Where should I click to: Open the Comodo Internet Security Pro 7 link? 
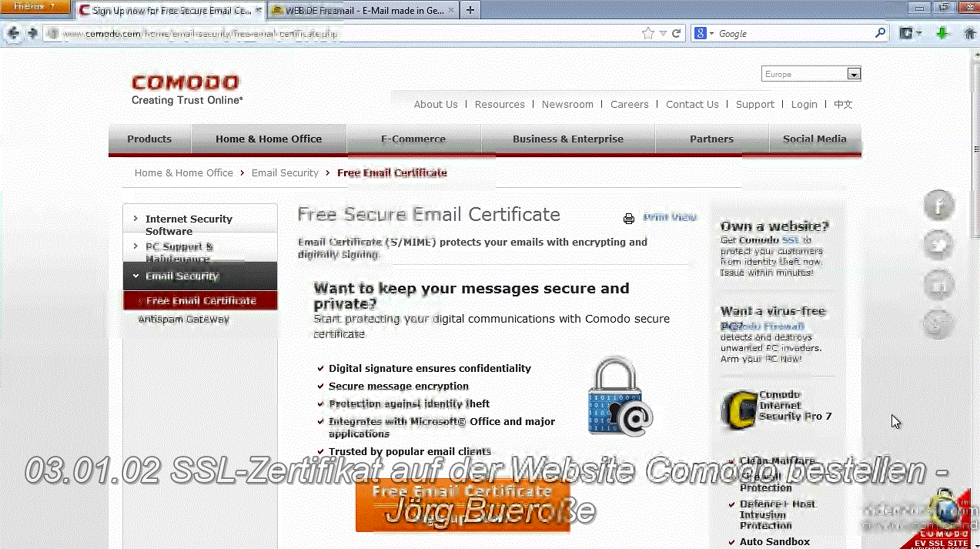point(795,406)
